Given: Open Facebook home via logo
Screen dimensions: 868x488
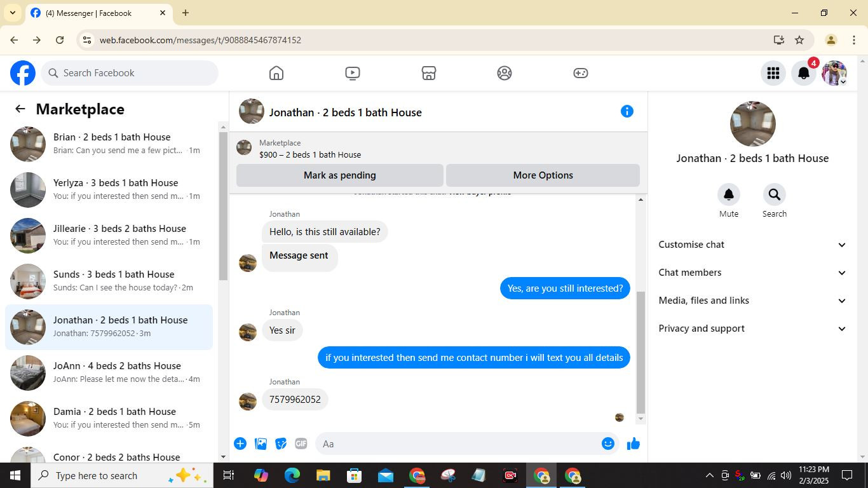Looking at the screenshot, I should click(23, 73).
